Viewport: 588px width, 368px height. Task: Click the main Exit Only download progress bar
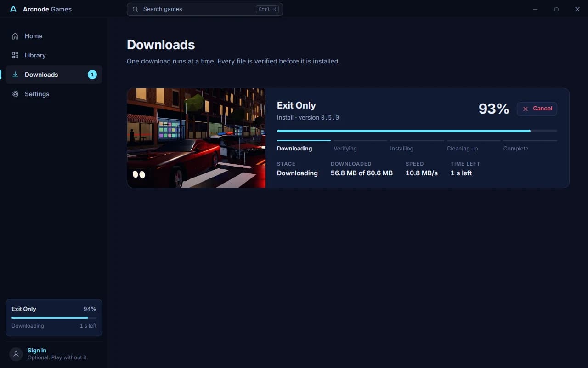pyautogui.click(x=417, y=131)
